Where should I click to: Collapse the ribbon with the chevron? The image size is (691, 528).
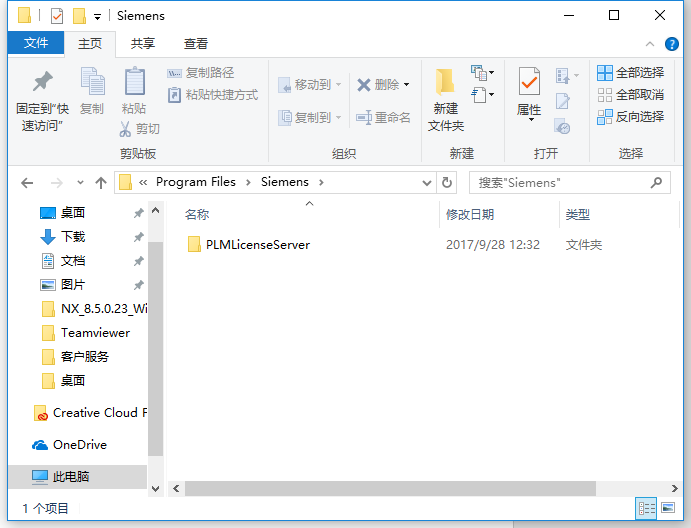pos(650,44)
